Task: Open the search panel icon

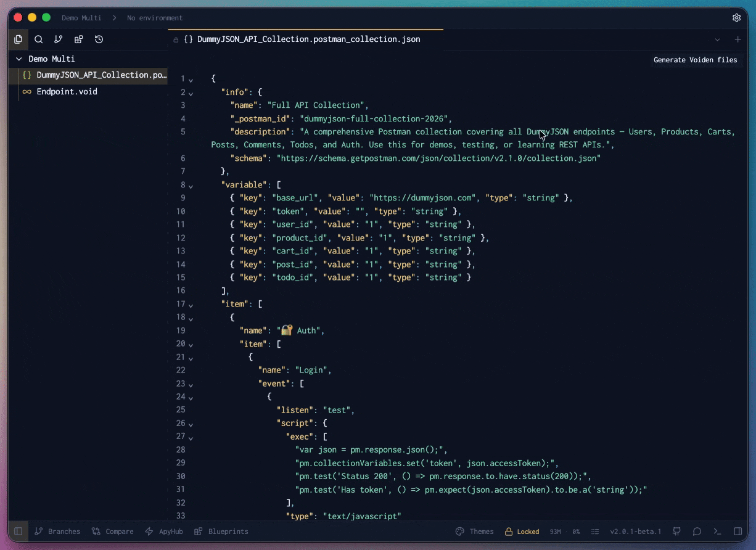Action: pos(38,39)
